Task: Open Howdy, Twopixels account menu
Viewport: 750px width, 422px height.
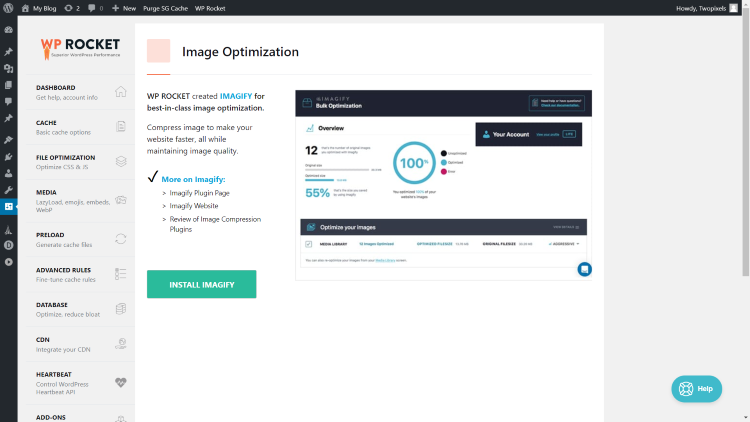Action: [706, 8]
